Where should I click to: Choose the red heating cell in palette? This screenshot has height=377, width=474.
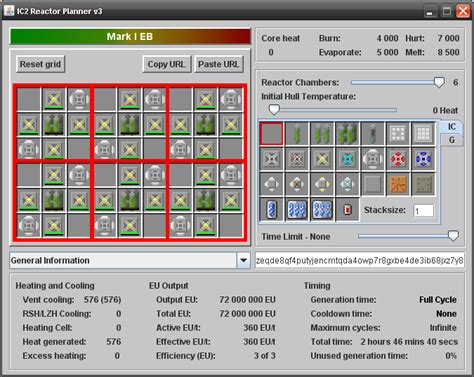347,210
